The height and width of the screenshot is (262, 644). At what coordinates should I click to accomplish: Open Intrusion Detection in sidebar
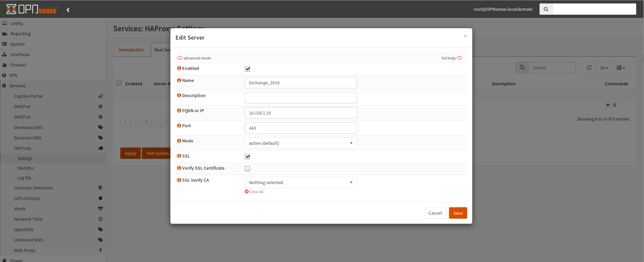click(x=34, y=188)
